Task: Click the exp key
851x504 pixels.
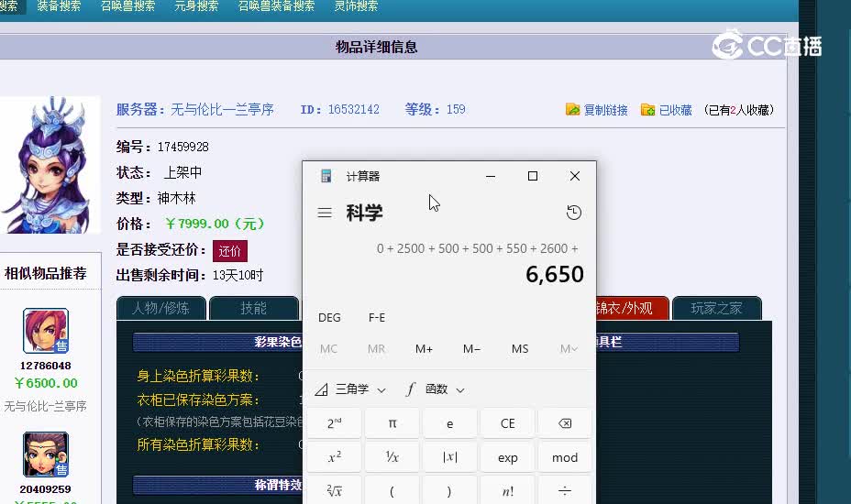Action: pyautogui.click(x=507, y=456)
